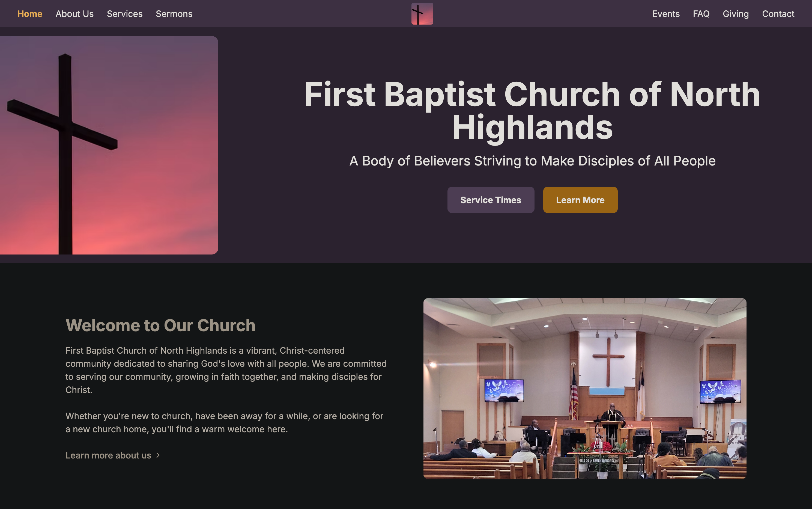
Task: Open the FAQ nav link
Action: (x=701, y=14)
